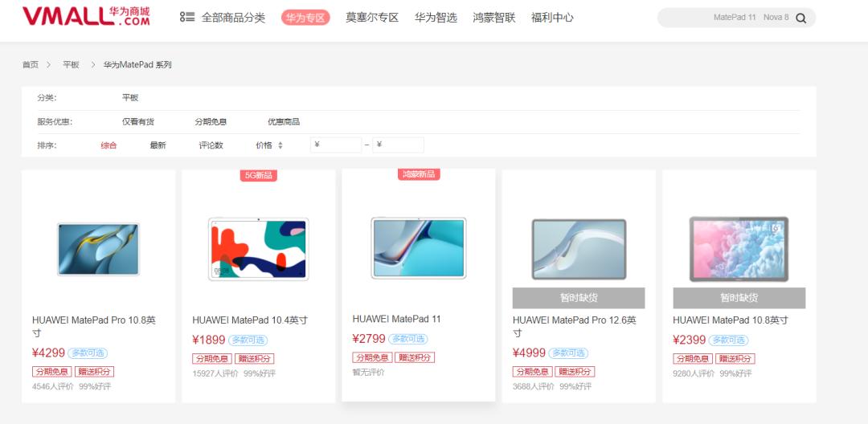Click 多款可选 tag next to ¥2399
The image size is (868, 424).
click(728, 340)
